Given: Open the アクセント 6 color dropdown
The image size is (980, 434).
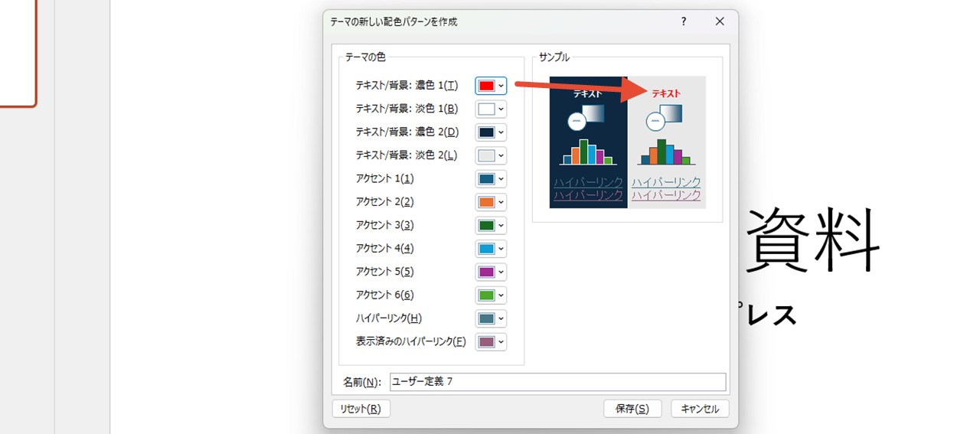Looking at the screenshot, I should 491,295.
